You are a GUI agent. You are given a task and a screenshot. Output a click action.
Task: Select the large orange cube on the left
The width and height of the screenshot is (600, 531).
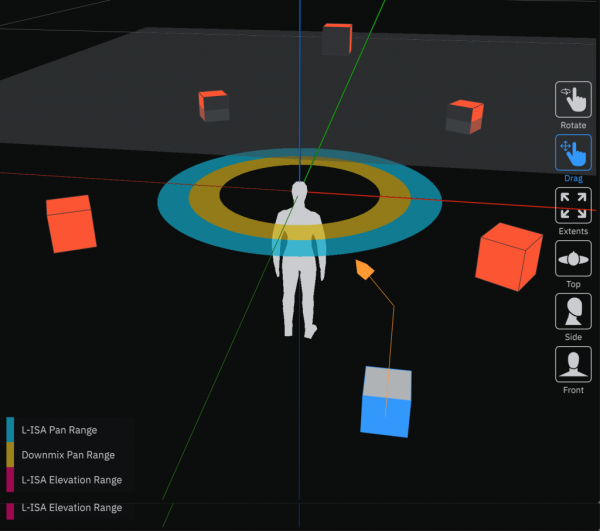[71, 223]
